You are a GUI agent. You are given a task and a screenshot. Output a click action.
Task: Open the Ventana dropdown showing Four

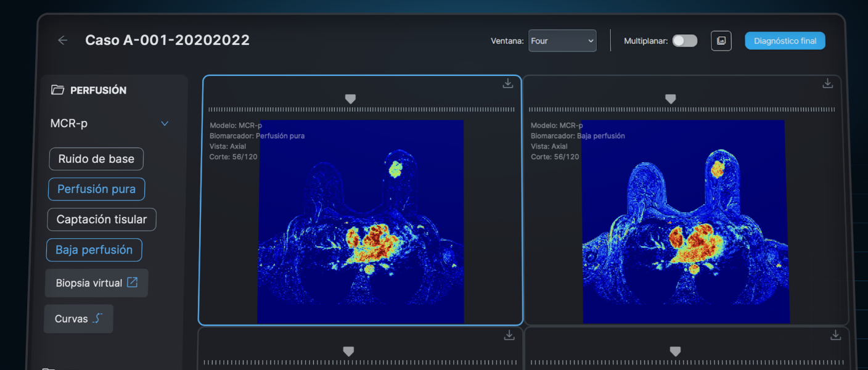tap(562, 41)
